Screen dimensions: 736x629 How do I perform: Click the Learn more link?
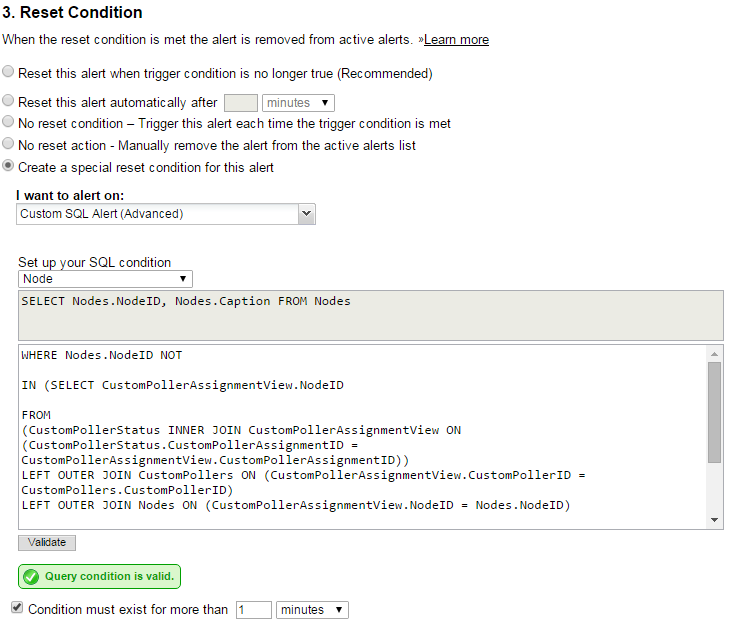click(456, 40)
